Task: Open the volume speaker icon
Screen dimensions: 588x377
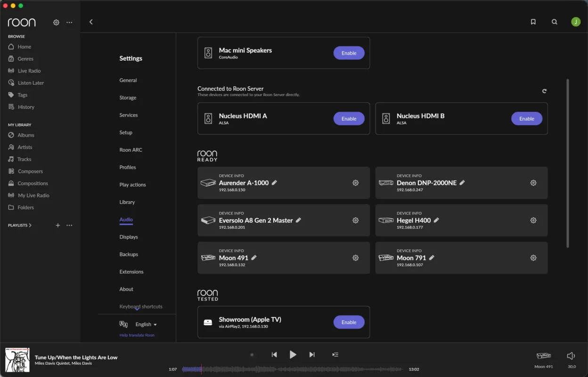Action: point(571,356)
